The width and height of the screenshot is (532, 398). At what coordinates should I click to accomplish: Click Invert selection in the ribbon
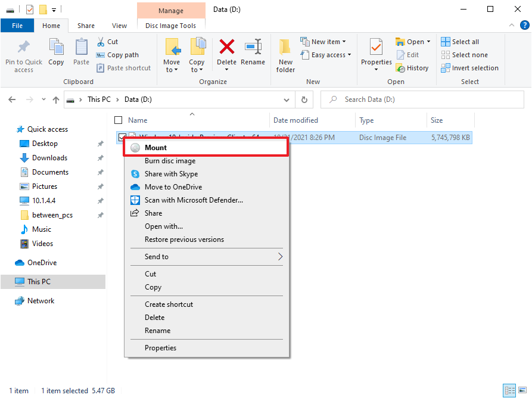(x=469, y=68)
